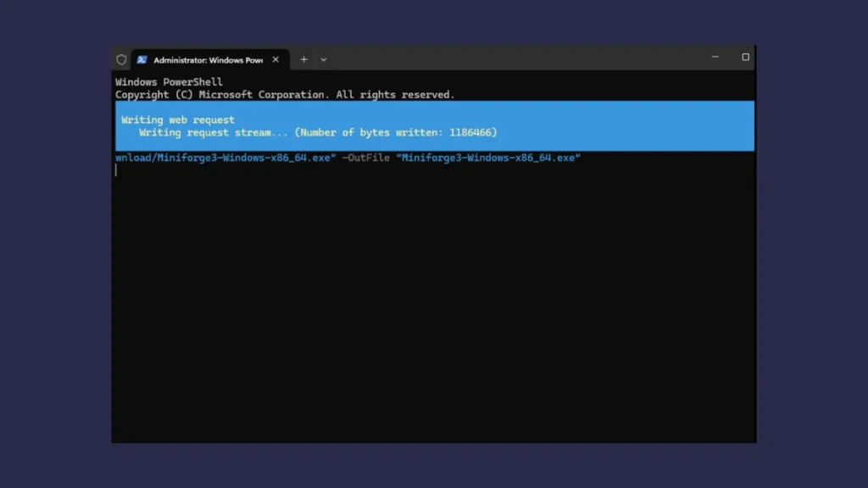Open a new terminal tab with the plus icon
The height and width of the screenshot is (488, 868).
click(x=303, y=59)
